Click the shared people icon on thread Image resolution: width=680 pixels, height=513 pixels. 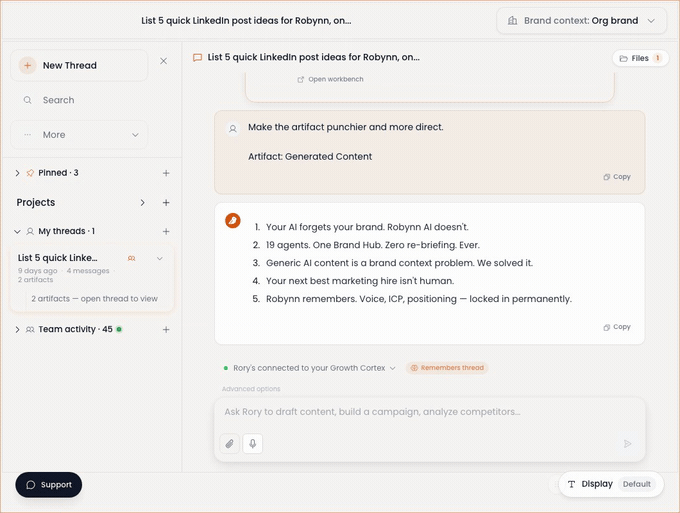(131, 258)
